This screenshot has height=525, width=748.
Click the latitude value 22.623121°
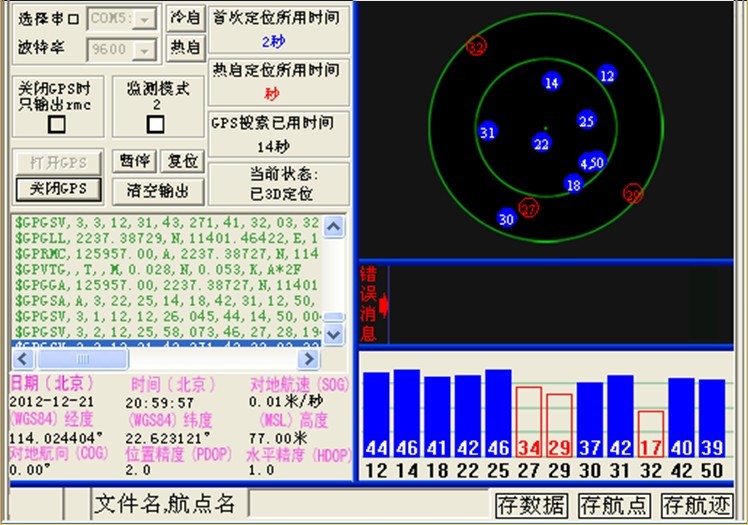pos(167,438)
